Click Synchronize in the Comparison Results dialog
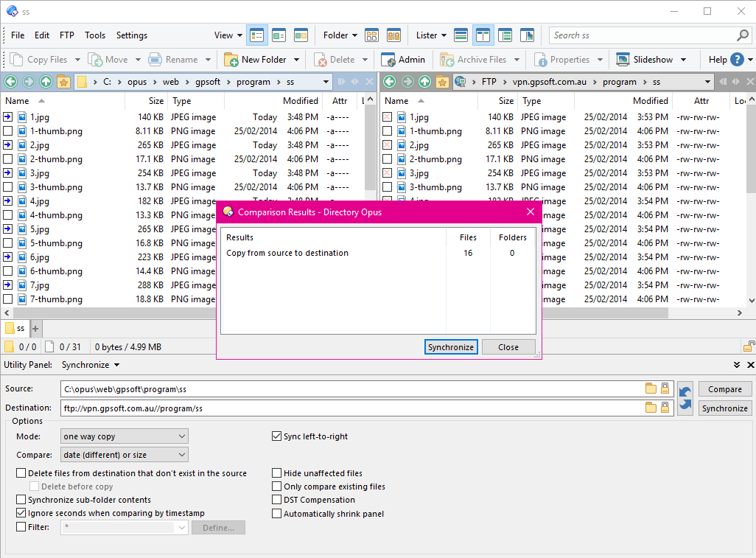Screen dimensions: 756x558 450,346
